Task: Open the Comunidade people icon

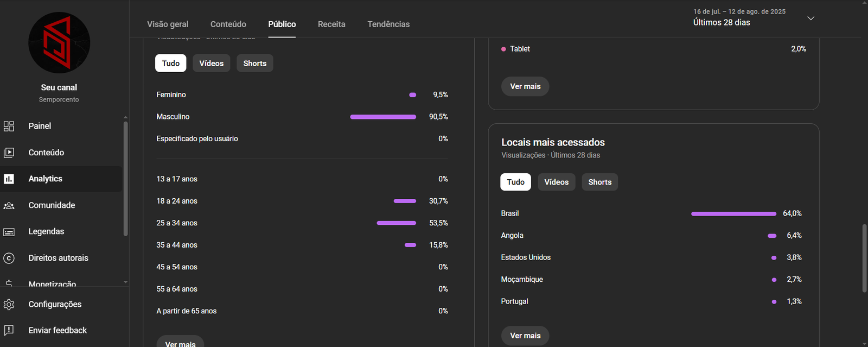Action: (x=9, y=205)
